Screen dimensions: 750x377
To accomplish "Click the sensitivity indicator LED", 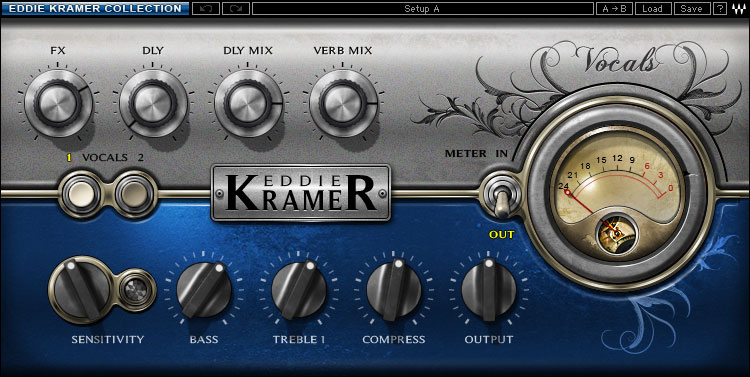I will (136, 290).
